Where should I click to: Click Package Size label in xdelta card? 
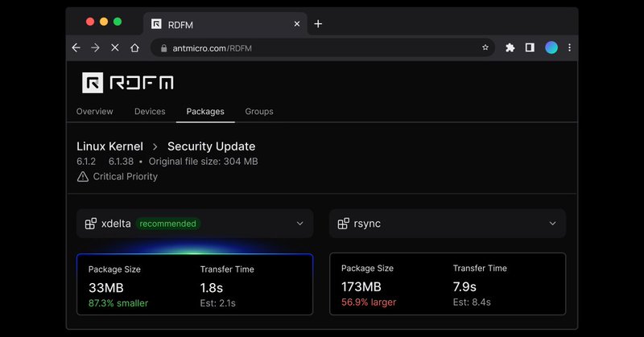coord(114,269)
